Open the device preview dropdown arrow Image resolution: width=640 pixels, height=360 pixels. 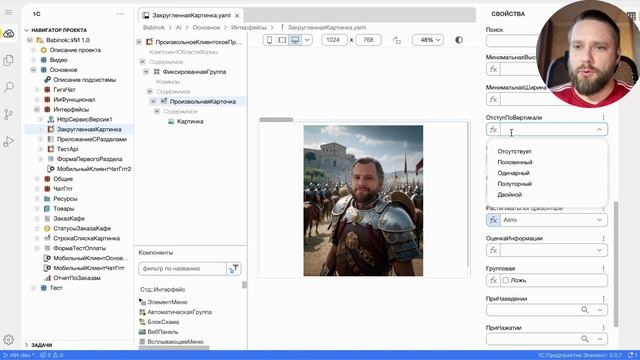[307, 40]
